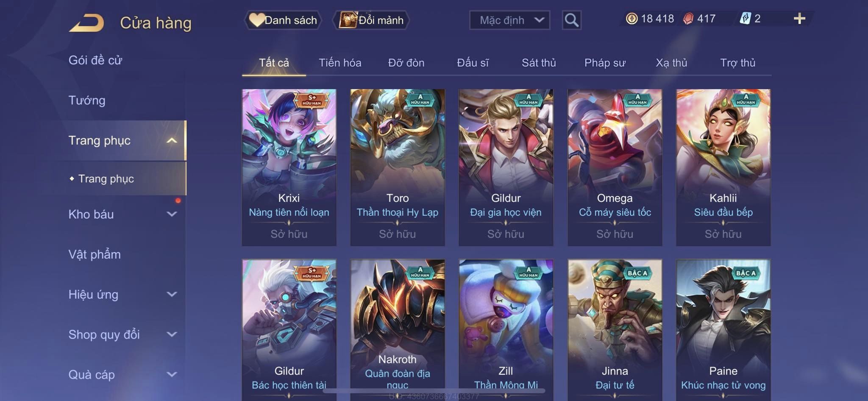Select Krixi Nàng tiên nổi loạn skin card
This screenshot has height=401, width=868.
(289, 167)
